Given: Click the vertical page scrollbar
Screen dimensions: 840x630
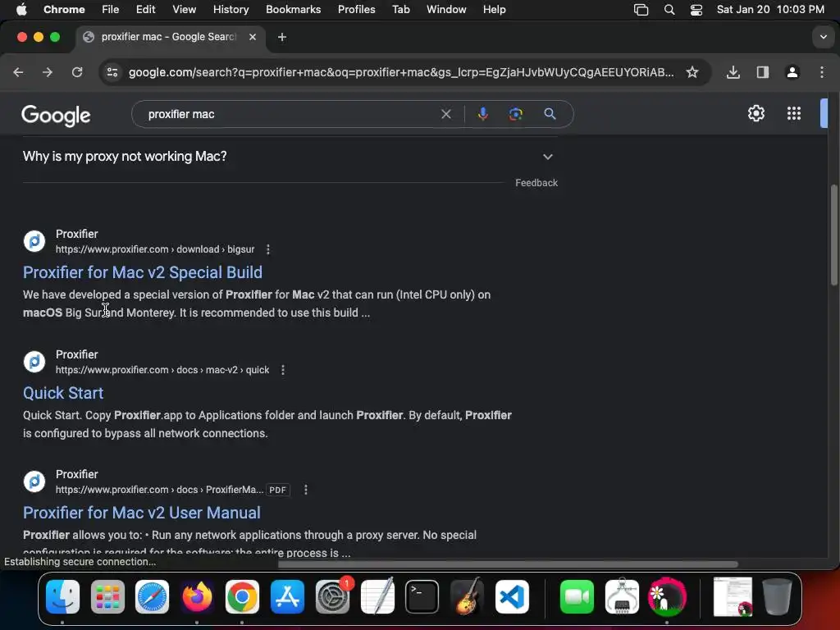Looking at the screenshot, I should [833, 235].
